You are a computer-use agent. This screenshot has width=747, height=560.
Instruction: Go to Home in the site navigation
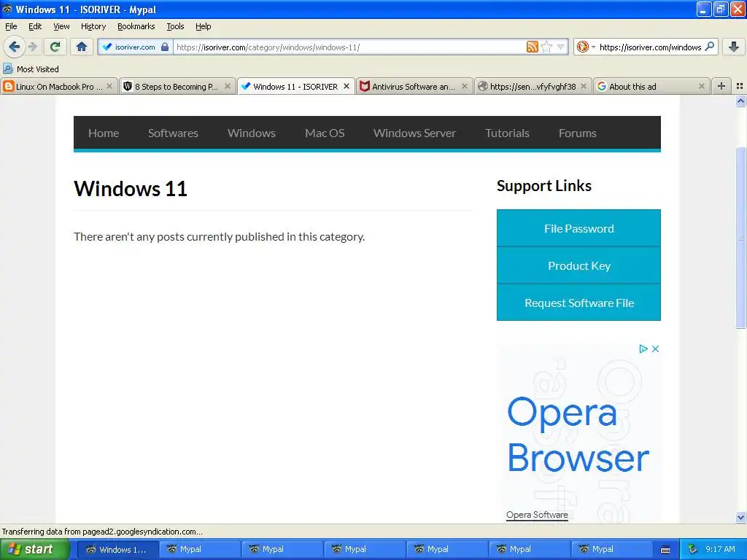tap(104, 133)
